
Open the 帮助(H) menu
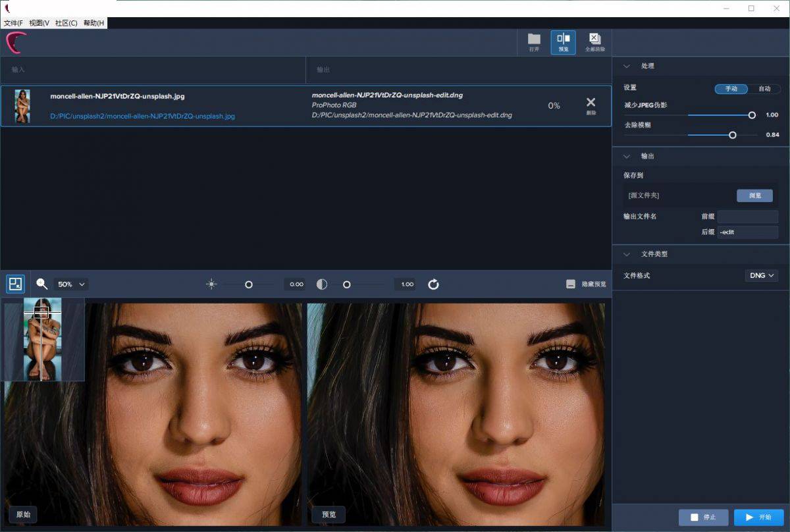click(x=93, y=23)
